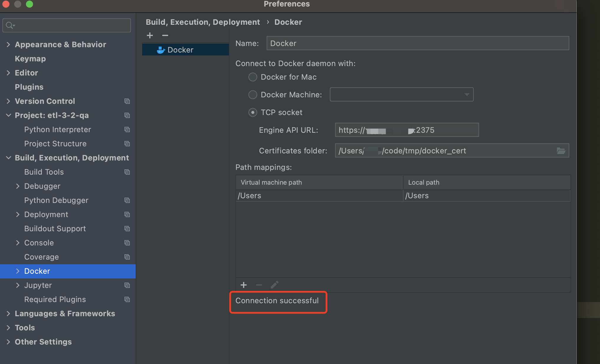Expand the Version Control section

click(x=8, y=101)
